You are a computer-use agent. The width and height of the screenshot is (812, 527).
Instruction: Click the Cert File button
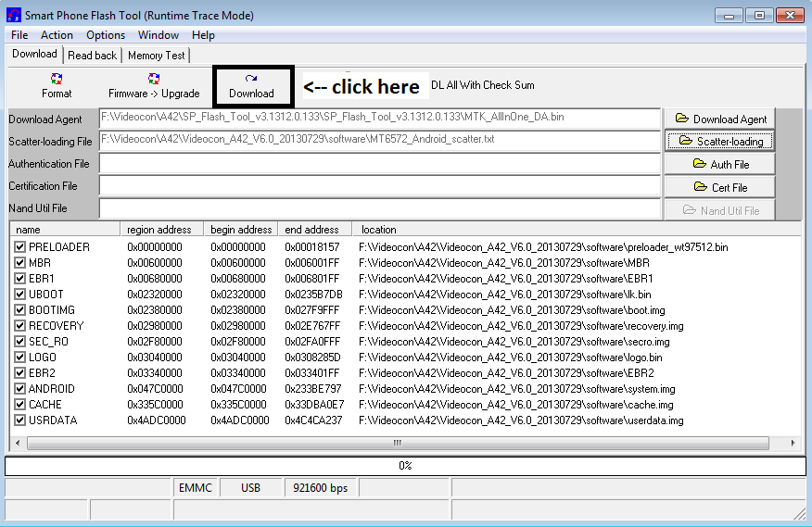(720, 187)
